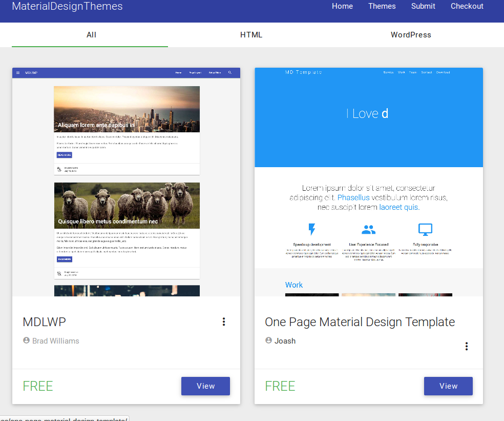Click the Joash author avatar icon
This screenshot has height=421, width=504.
point(269,340)
